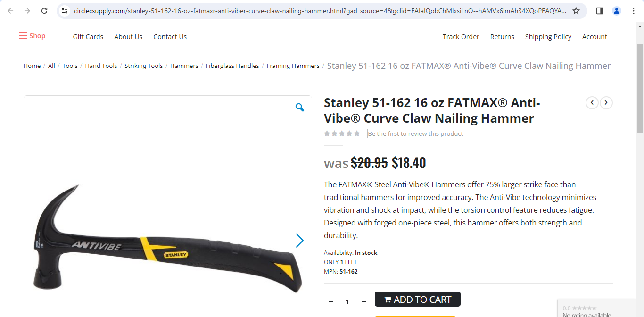The width and height of the screenshot is (644, 317).
Task: View site information icon in address bar
Action: 65,10
